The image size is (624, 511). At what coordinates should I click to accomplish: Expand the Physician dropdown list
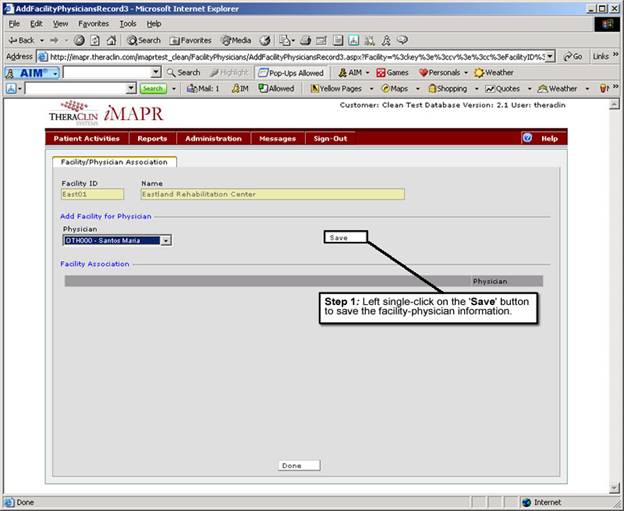pos(166,240)
